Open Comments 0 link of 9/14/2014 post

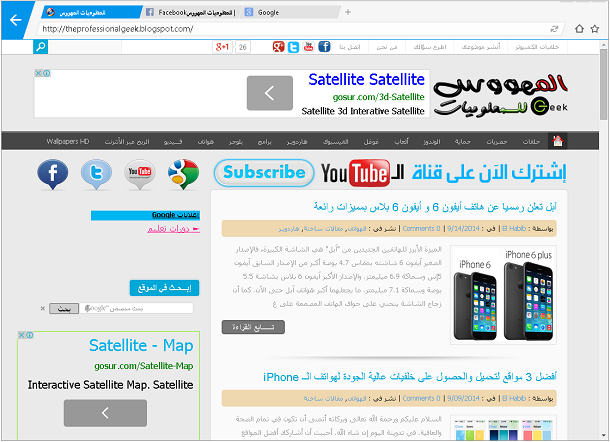pyautogui.click(x=421, y=229)
